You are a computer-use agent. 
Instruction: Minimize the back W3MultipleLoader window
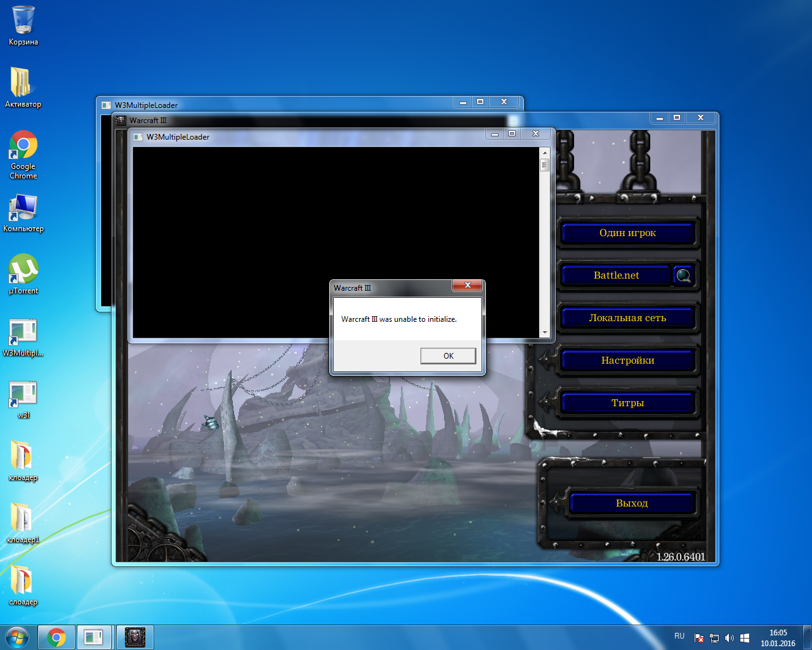click(x=463, y=102)
